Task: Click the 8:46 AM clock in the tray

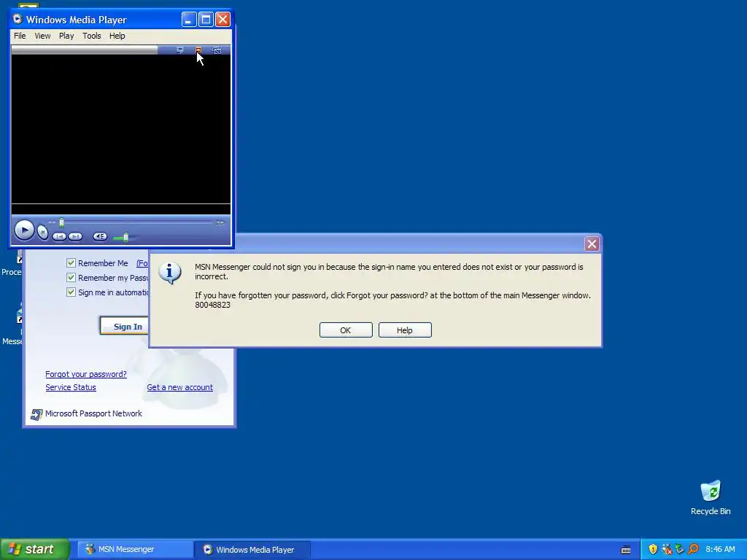Action: pos(720,549)
